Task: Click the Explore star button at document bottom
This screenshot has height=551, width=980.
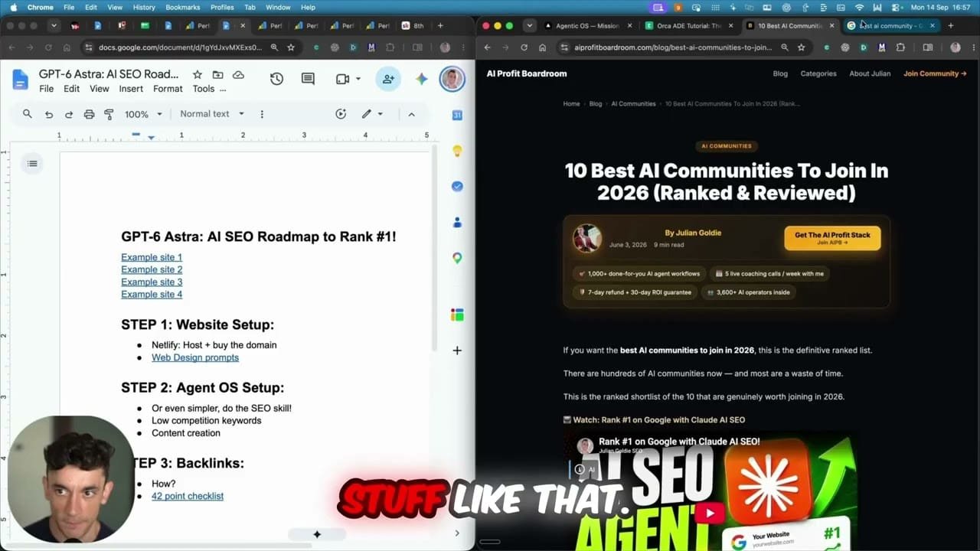Action: coord(317,534)
